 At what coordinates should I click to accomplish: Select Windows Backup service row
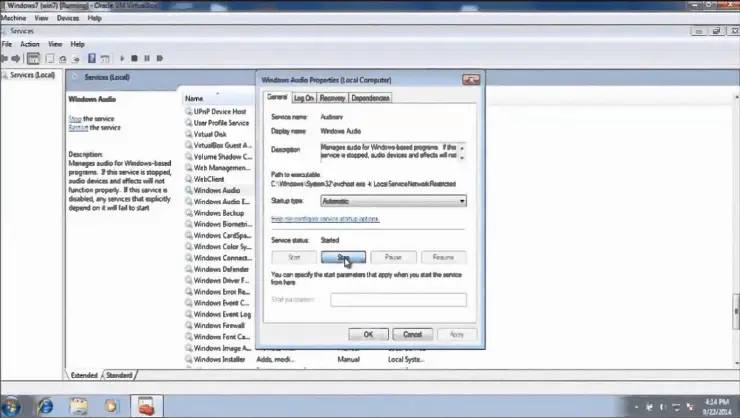click(219, 213)
